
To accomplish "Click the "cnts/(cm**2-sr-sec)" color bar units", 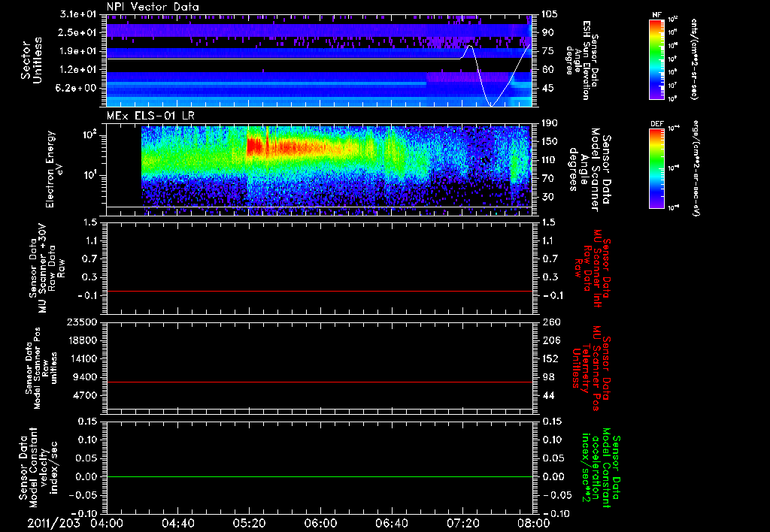I will [x=694, y=59].
